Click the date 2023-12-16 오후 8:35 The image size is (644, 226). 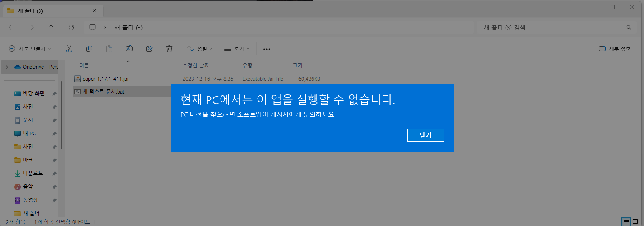[x=208, y=79]
